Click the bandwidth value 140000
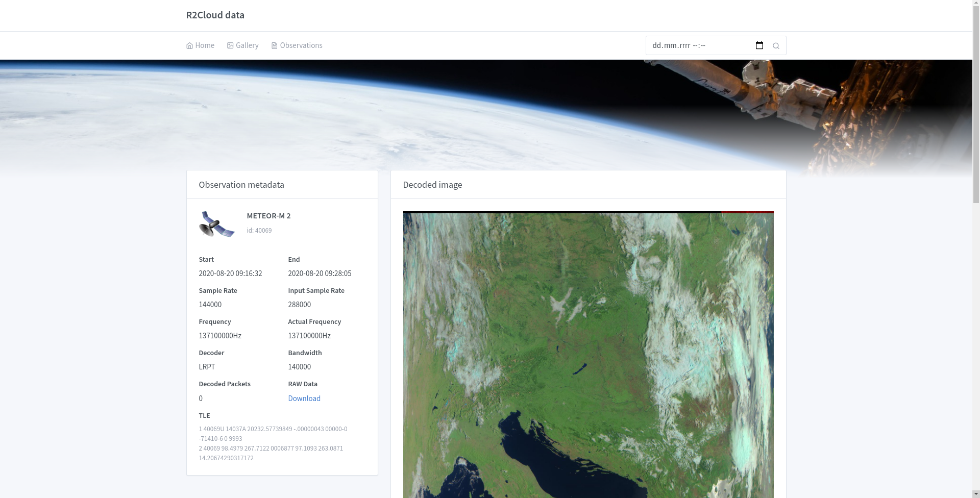The width and height of the screenshot is (980, 498). [299, 367]
